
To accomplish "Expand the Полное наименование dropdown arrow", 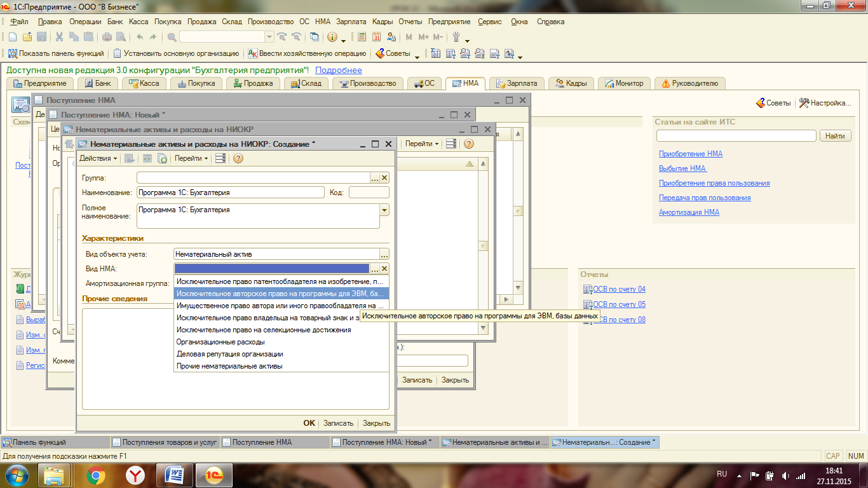I will [384, 210].
